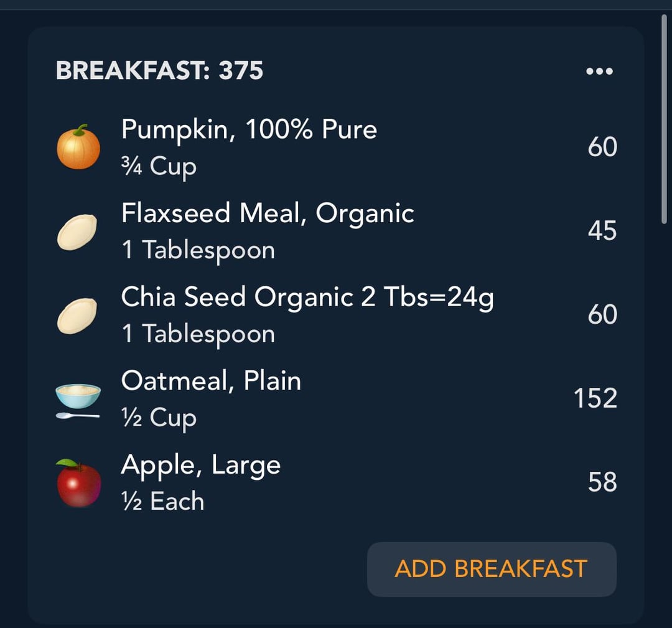
Task: Click Flaxseed Meal's 1 Tablespoon serving size
Action: click(198, 250)
